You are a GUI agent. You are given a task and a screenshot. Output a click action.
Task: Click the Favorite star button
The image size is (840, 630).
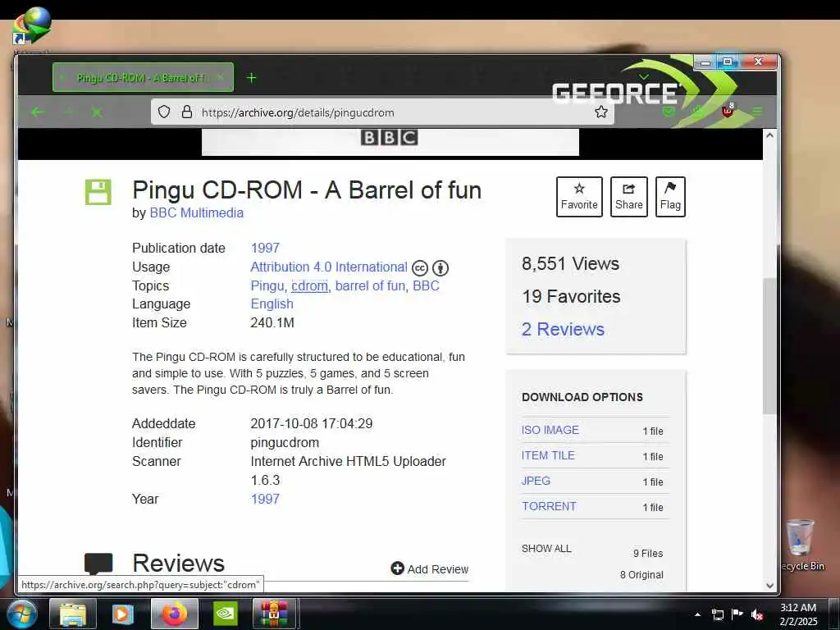[579, 197]
